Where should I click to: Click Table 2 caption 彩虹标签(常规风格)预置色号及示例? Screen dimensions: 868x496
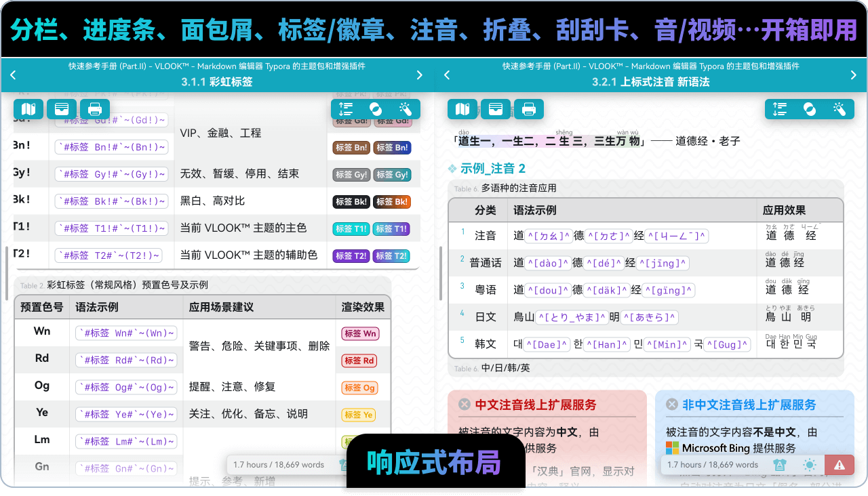click(x=127, y=285)
